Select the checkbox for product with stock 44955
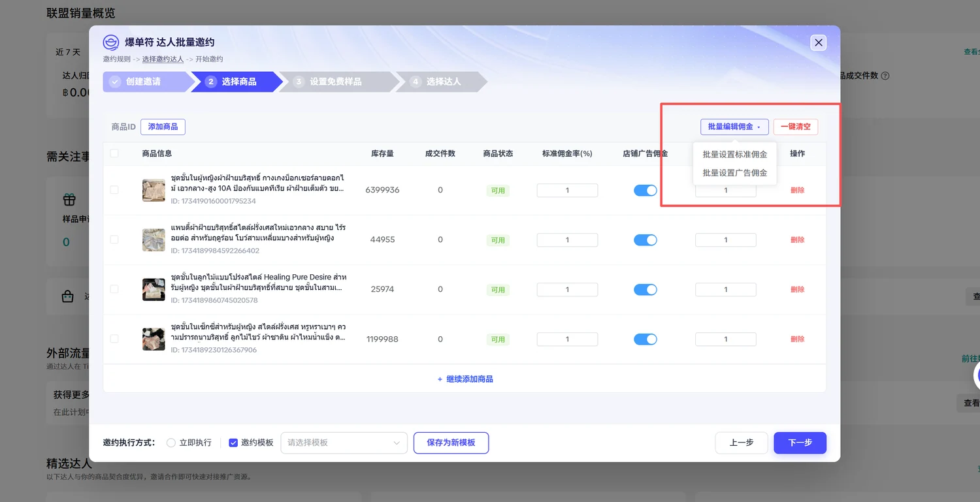 click(114, 240)
